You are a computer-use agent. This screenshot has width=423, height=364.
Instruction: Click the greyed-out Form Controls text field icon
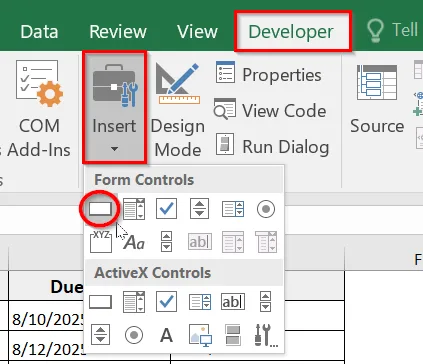coord(200,242)
